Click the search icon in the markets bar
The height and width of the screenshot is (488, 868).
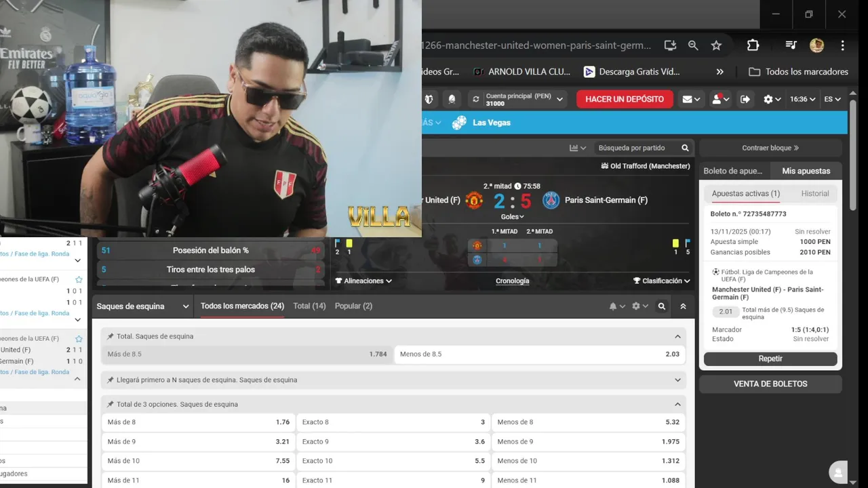[x=662, y=306]
